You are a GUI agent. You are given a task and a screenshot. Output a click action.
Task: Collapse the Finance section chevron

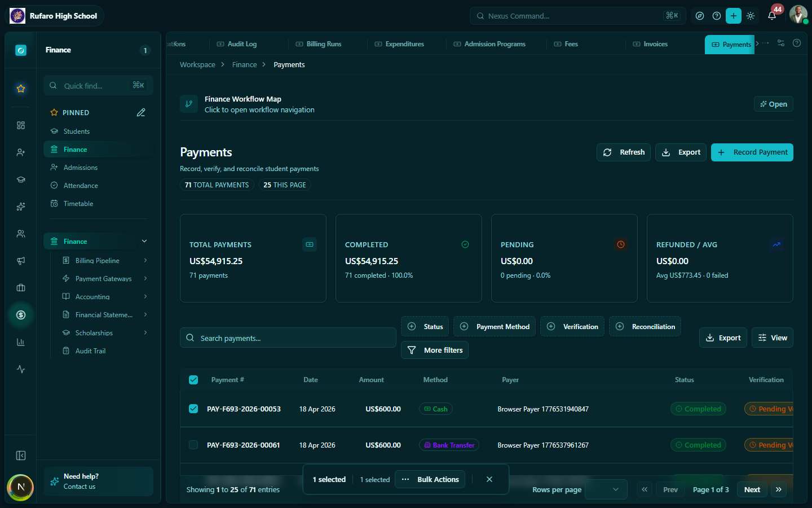[144, 241]
